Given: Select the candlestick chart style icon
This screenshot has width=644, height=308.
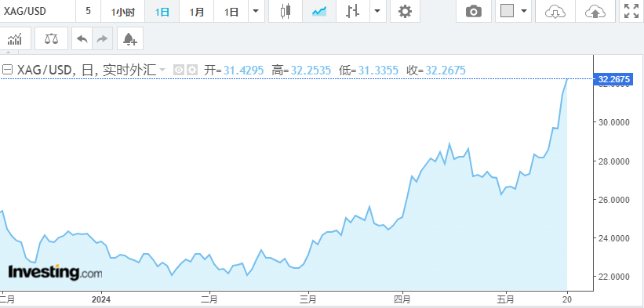Looking at the screenshot, I should click(x=286, y=11).
